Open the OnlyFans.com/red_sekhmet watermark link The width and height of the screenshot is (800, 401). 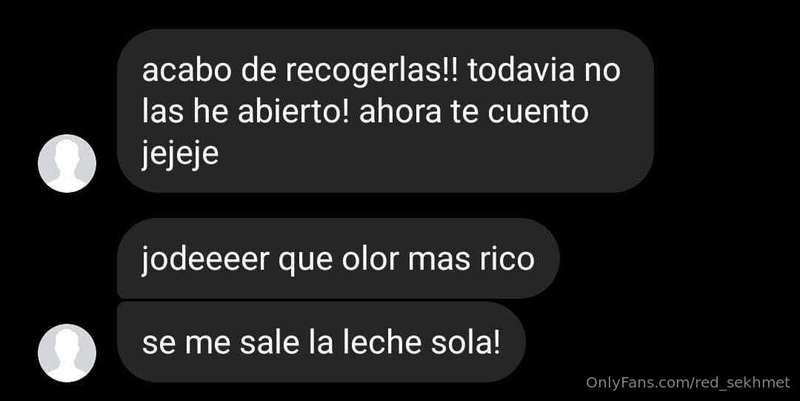(x=688, y=382)
